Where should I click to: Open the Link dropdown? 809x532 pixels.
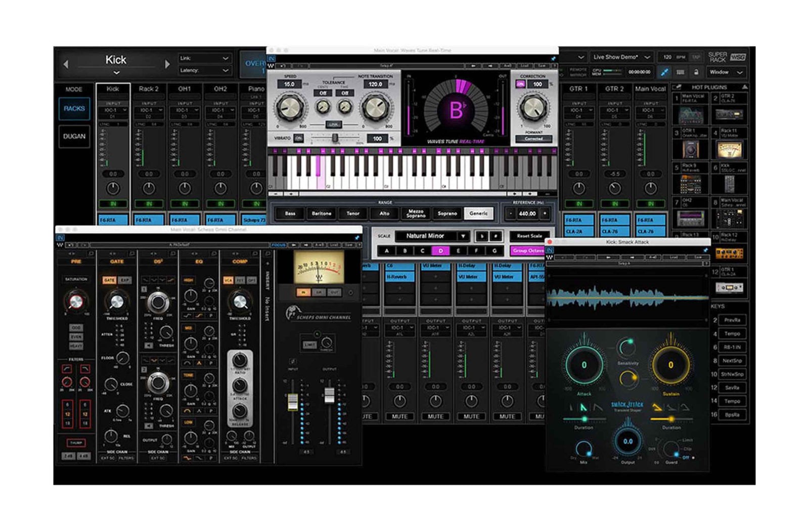pos(205,58)
